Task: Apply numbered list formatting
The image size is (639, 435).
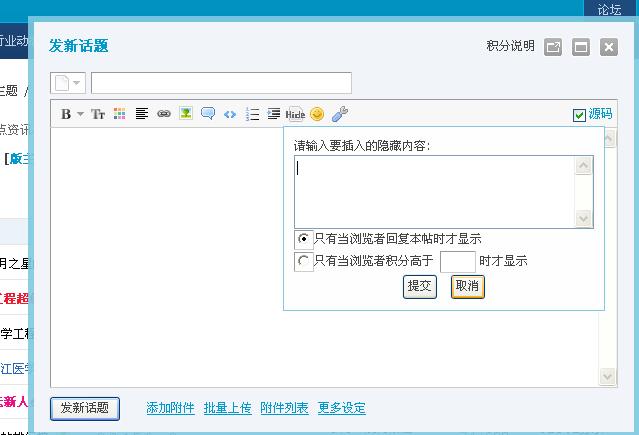Action: pyautogui.click(x=253, y=114)
